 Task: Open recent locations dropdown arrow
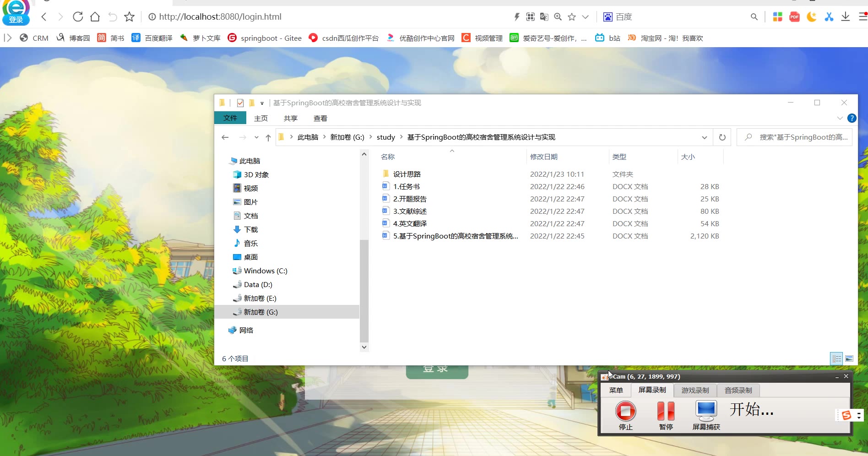point(256,137)
